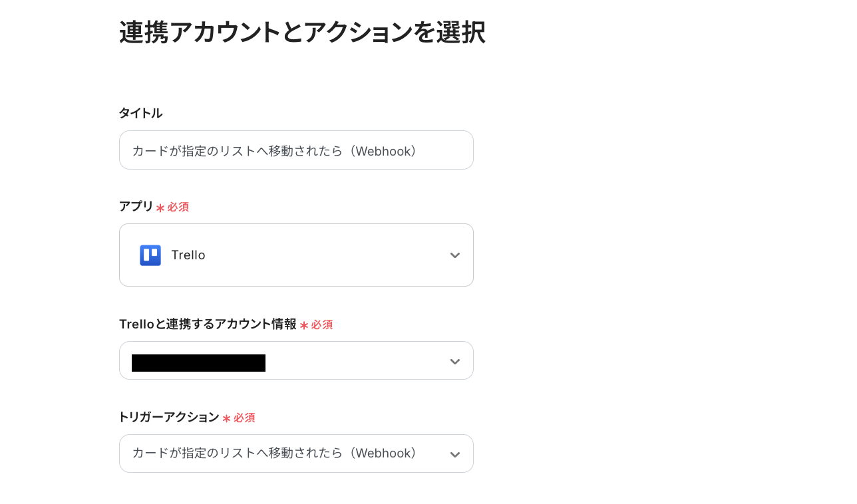Click the トリガーアクション field label
The width and height of the screenshot is (857, 504).
[169, 417]
